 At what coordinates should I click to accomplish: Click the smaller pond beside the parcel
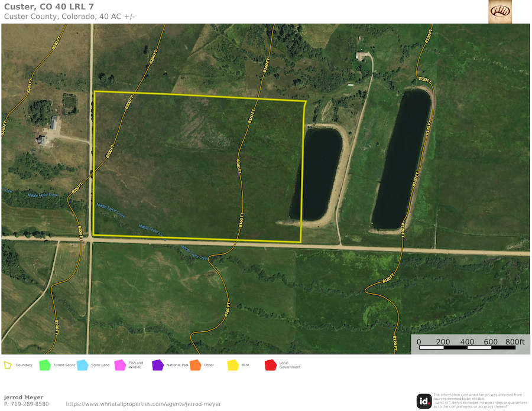(316, 174)
